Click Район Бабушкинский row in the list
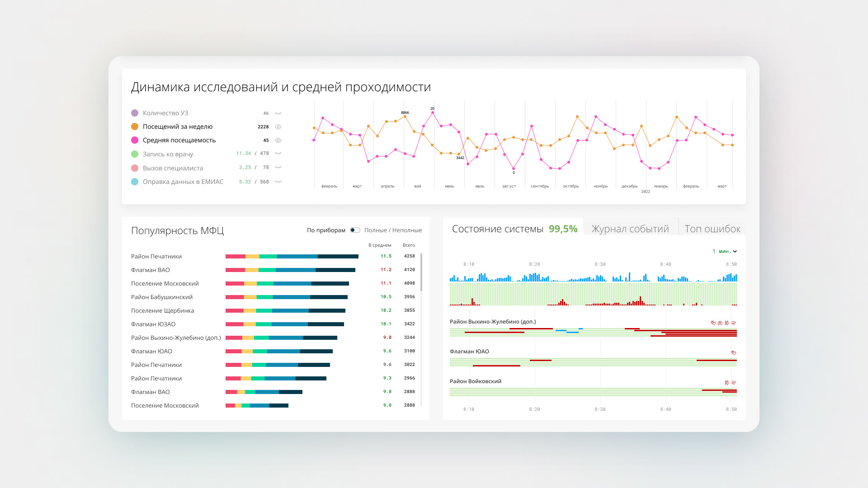The width and height of the screenshot is (868, 488). coord(162,297)
